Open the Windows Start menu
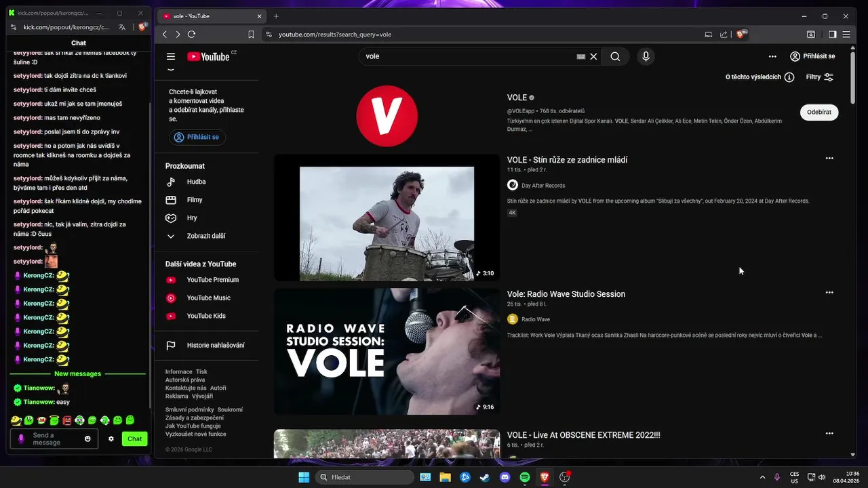Screen dimensions: 868x488 [x=304, y=477]
